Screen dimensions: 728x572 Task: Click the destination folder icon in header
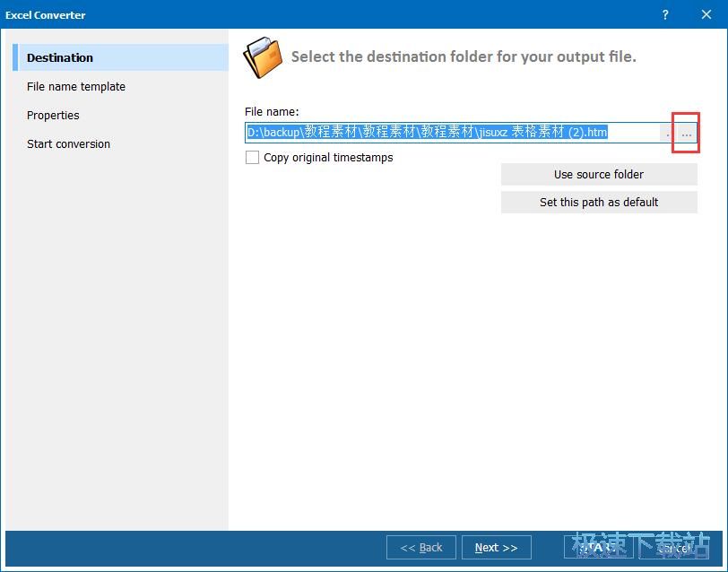pos(264,57)
